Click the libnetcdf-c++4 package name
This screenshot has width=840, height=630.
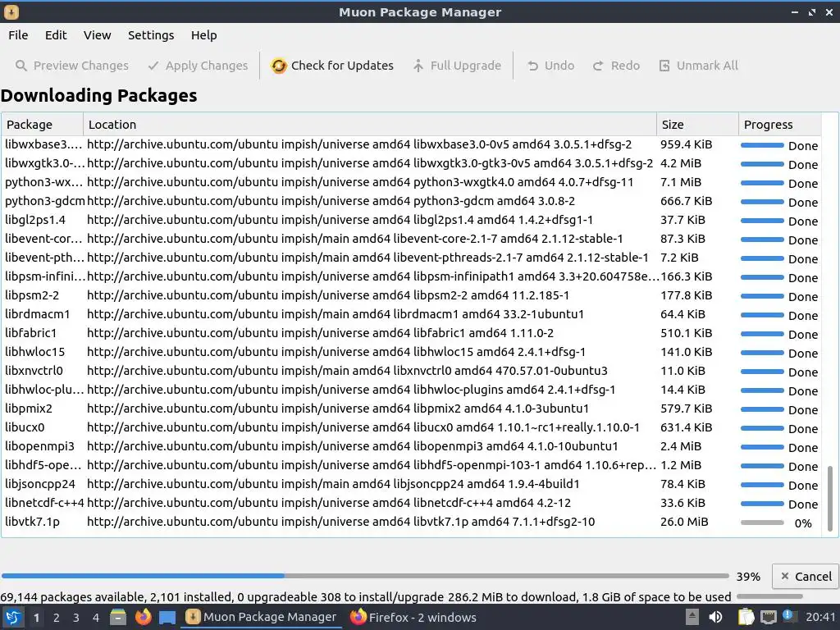pos(44,503)
